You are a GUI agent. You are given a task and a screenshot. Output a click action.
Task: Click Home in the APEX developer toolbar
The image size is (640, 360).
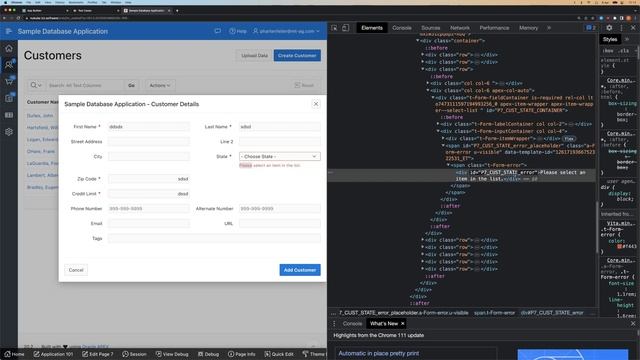pyautogui.click(x=14, y=354)
